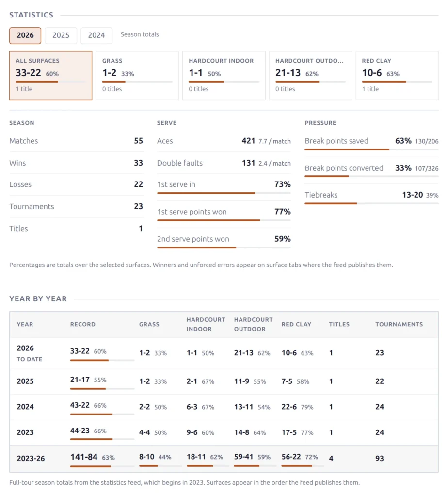Select the 2026 season tab
448x497 pixels.
click(x=25, y=35)
